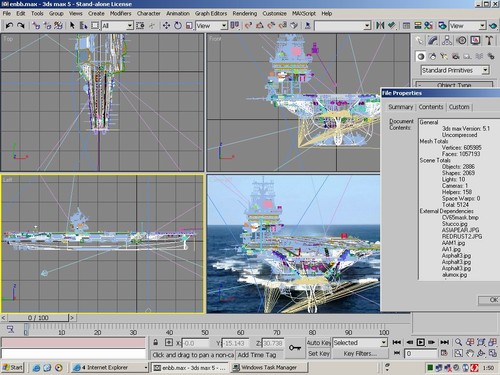500x375 pixels.
Task: Click the Undo arrow in main toolbar
Action: (9, 25)
